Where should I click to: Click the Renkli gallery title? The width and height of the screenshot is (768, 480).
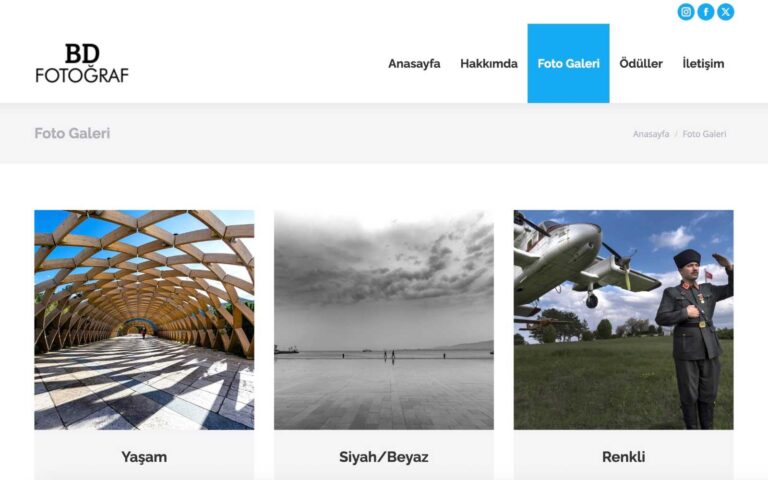(624, 457)
